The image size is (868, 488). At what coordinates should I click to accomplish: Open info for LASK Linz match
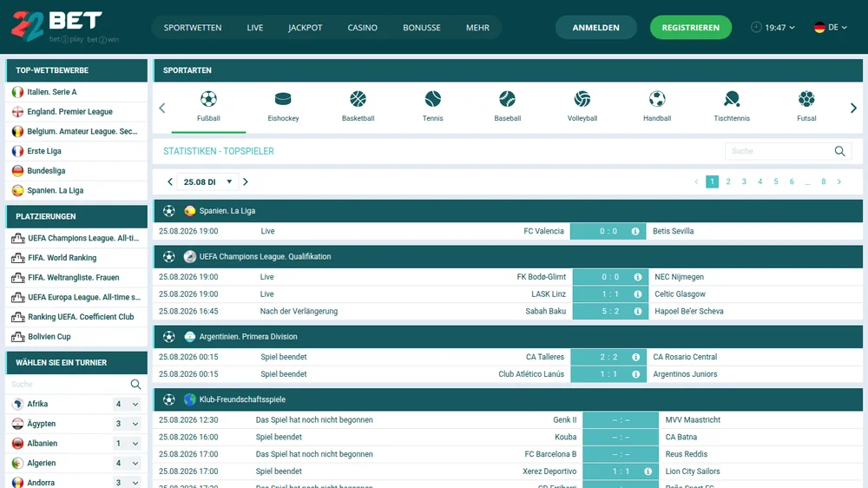(638, 294)
